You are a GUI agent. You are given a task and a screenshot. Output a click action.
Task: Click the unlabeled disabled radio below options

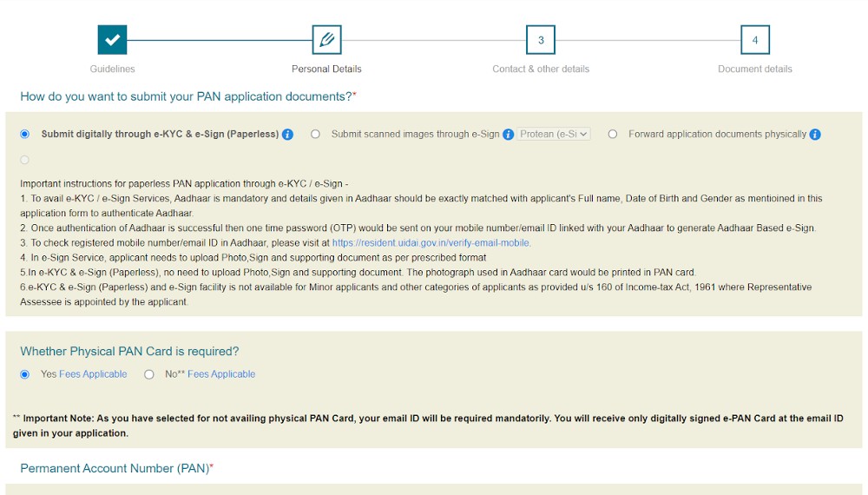24,160
